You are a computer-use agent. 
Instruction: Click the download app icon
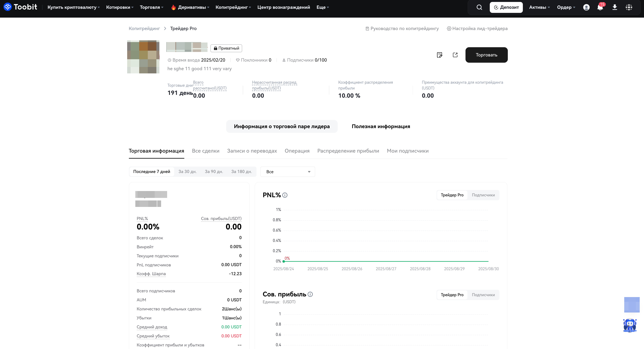coord(615,7)
